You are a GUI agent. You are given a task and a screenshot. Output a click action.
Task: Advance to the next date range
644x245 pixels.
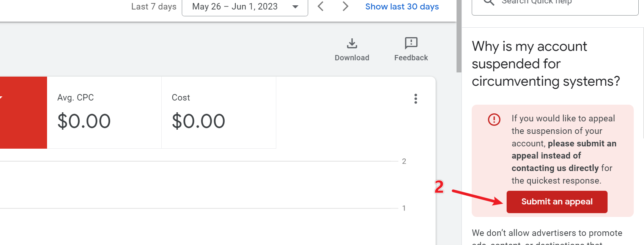[345, 6]
